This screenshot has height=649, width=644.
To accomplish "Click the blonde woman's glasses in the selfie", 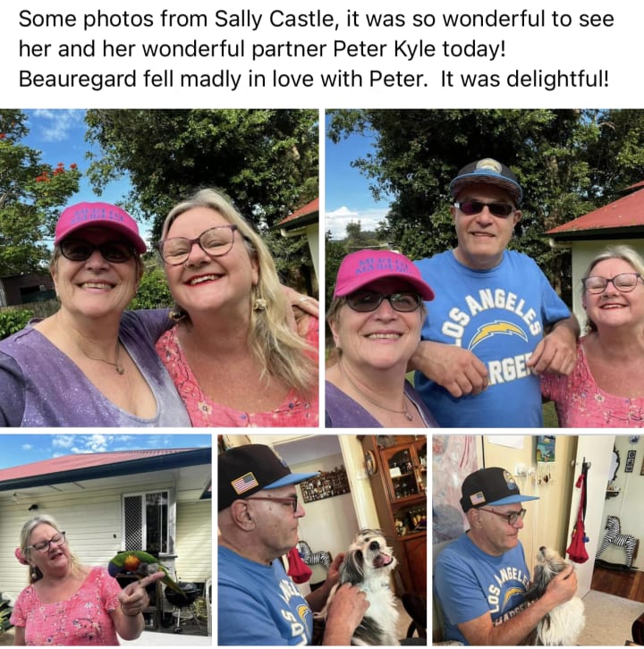I will coord(199,245).
